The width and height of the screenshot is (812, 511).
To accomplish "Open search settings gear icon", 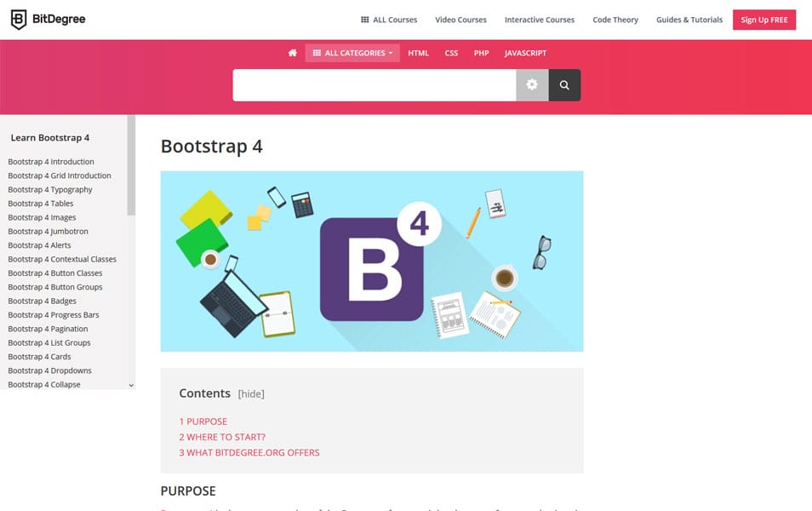I will tap(532, 85).
